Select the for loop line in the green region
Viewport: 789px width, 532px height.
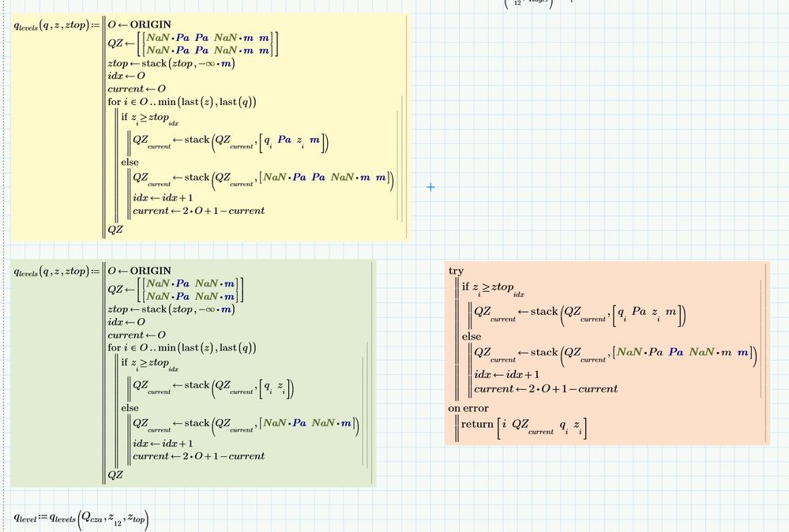pyautogui.click(x=182, y=348)
